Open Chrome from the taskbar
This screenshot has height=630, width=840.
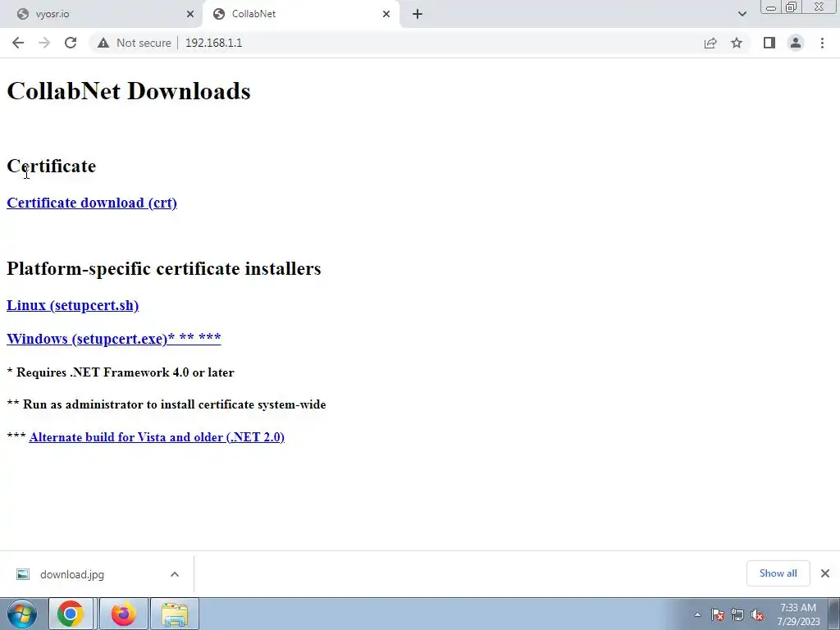pos(71,614)
